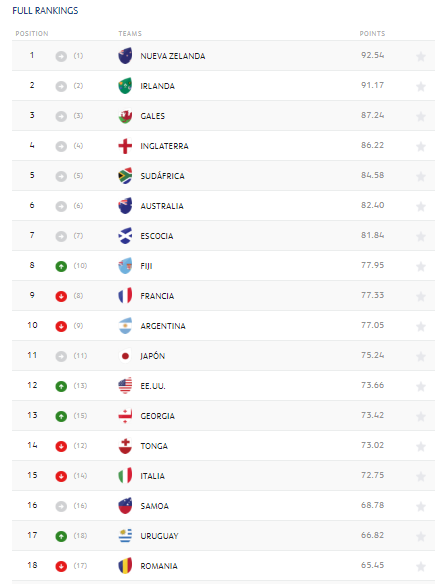Toggle the favorite star for Escocia
The width and height of the screenshot is (448, 584).
click(421, 236)
